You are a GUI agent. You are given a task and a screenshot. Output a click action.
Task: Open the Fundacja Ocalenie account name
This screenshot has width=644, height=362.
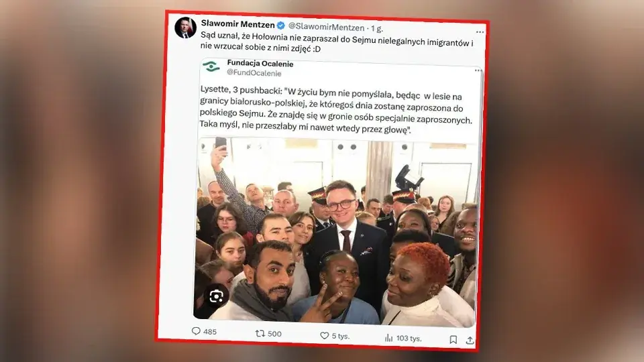[260, 64]
